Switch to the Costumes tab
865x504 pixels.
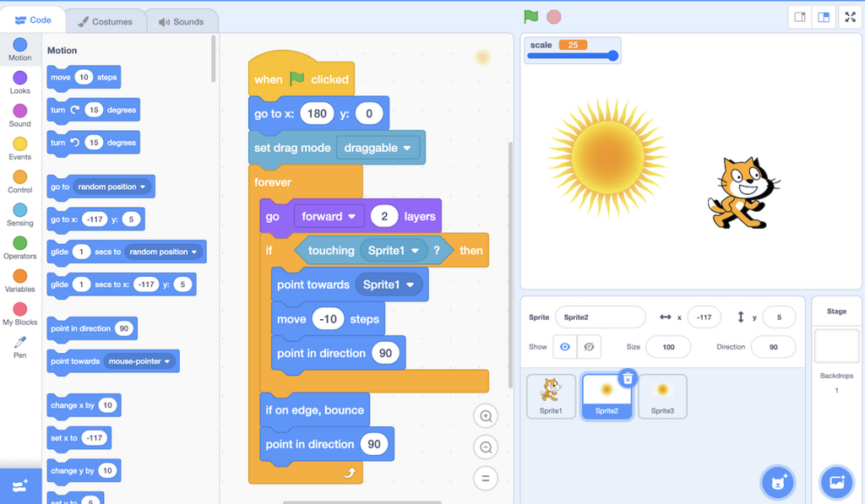tap(106, 21)
